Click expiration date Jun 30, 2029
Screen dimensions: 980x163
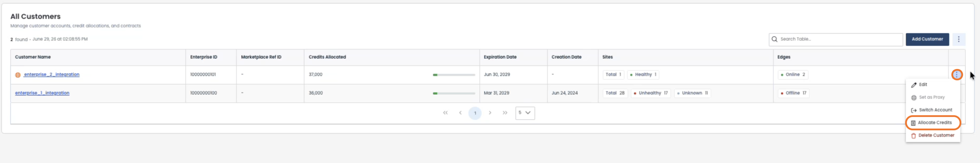497,74
